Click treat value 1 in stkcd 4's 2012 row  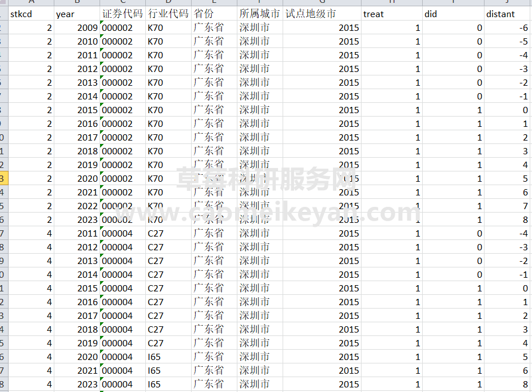click(392, 247)
